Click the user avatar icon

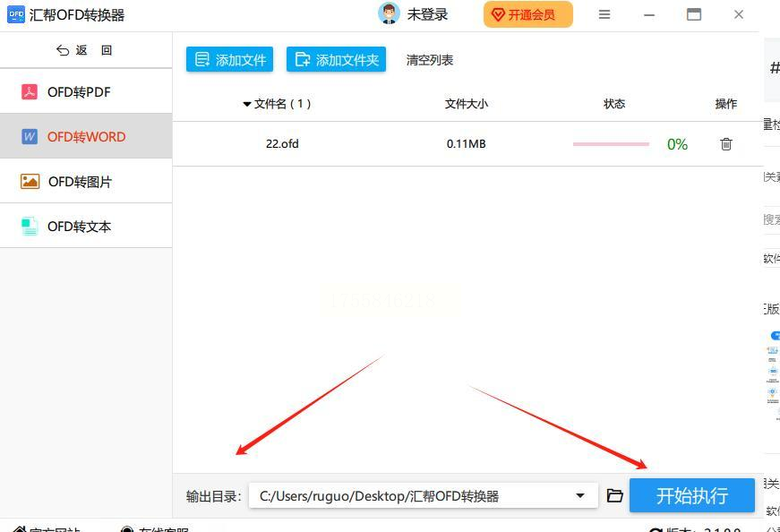point(389,14)
